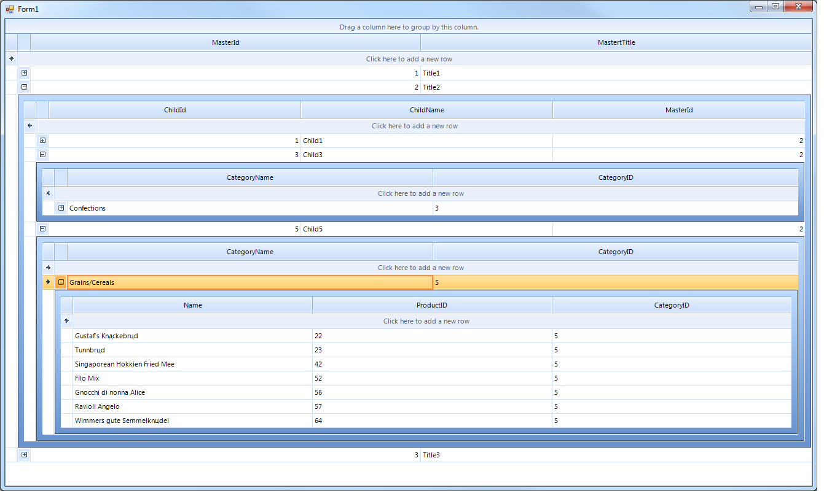
Task: Click the 'Drag a column here' group panel
Action: tap(409, 27)
